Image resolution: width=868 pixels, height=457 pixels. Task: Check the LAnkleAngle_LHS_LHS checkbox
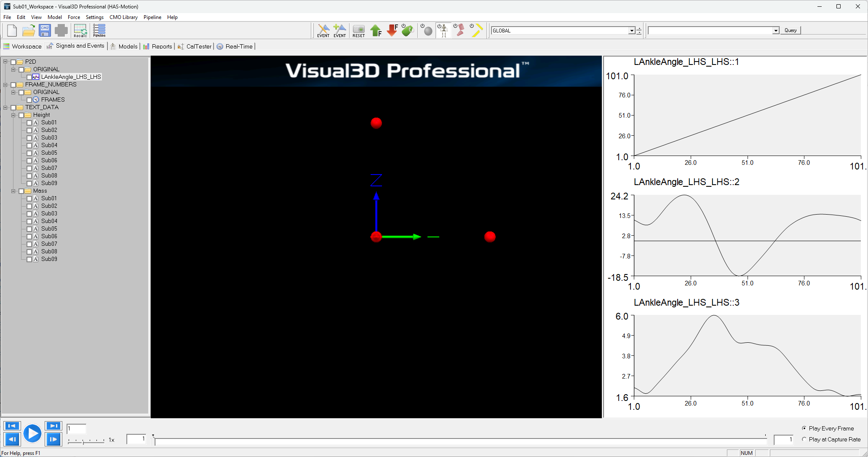[x=29, y=77]
